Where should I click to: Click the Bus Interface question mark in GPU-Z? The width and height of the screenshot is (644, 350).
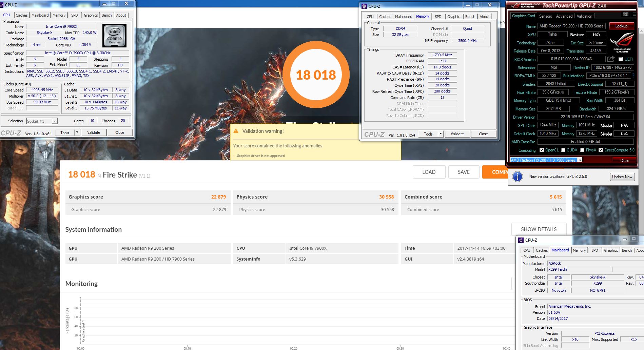click(633, 76)
